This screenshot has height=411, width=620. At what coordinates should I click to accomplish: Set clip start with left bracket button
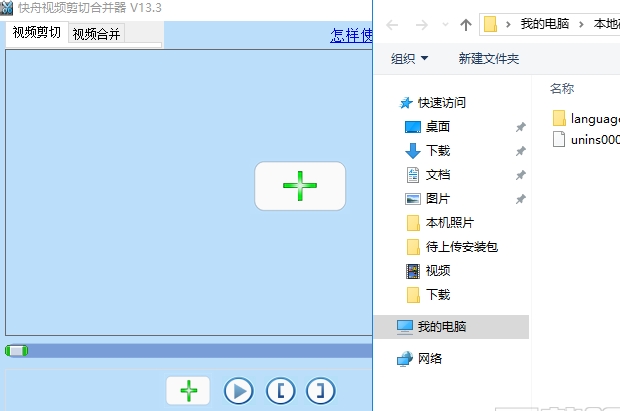click(280, 390)
